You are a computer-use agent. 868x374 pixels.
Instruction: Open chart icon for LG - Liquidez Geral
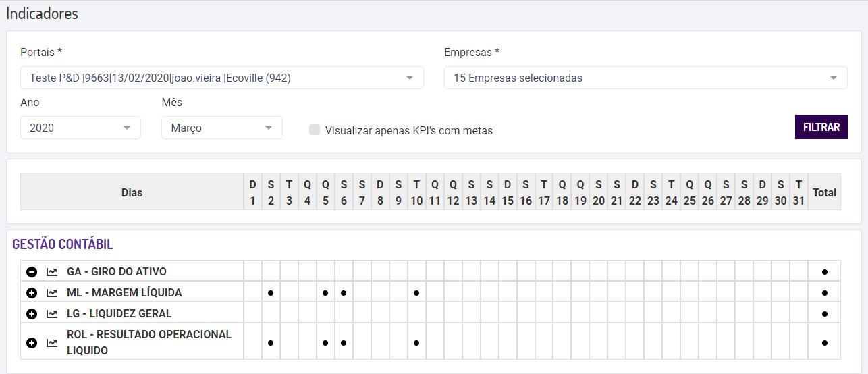(x=52, y=314)
